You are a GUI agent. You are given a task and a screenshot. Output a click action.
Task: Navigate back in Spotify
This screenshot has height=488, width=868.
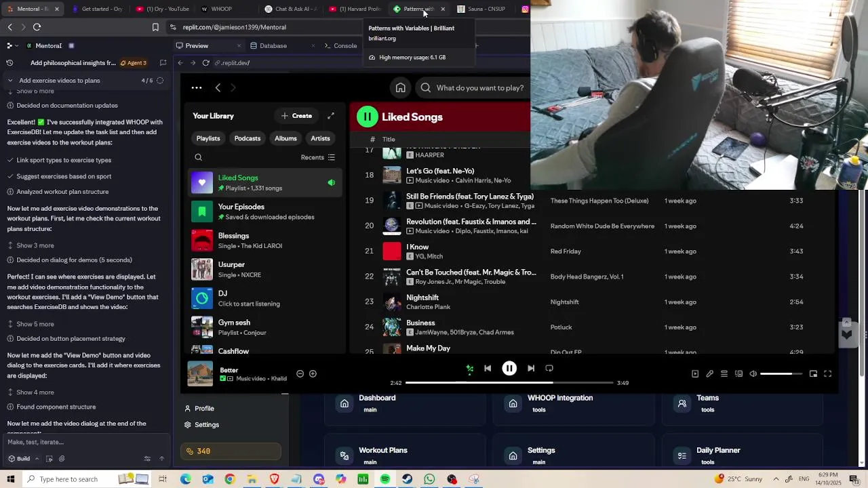(218, 87)
